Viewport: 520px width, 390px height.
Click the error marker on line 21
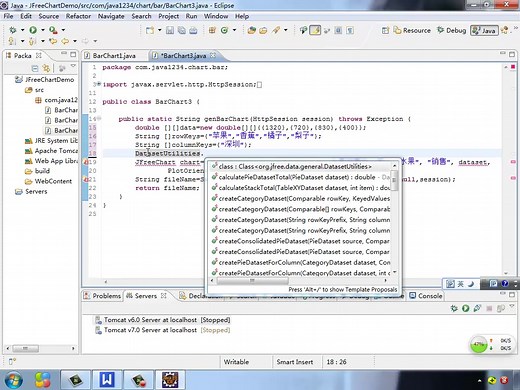point(85,180)
